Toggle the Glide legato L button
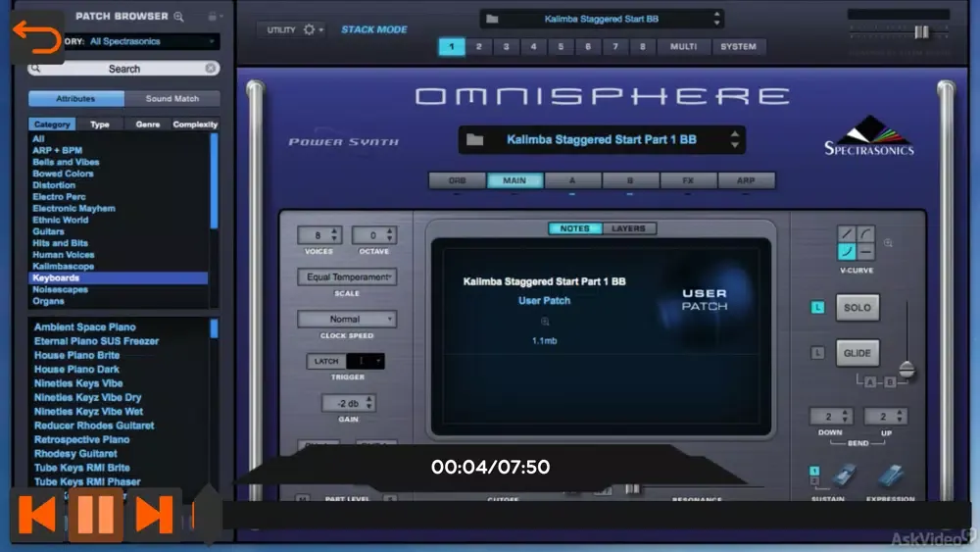The height and width of the screenshot is (552, 980). pyautogui.click(x=817, y=353)
